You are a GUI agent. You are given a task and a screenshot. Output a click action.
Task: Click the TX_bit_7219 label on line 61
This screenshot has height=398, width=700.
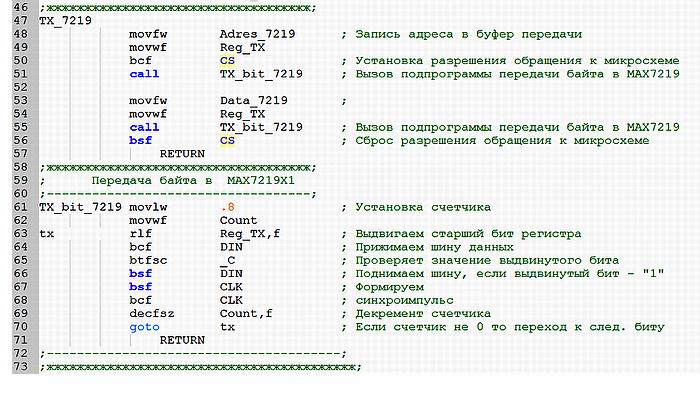point(80,207)
